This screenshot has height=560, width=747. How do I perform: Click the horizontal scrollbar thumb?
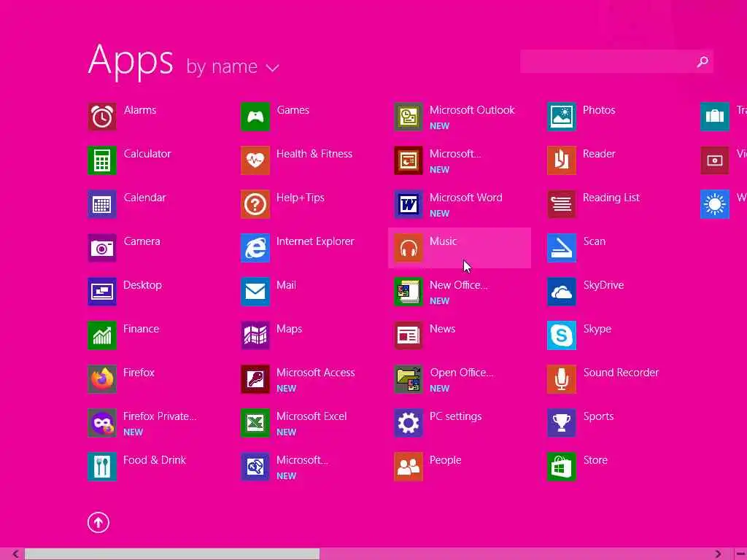click(x=172, y=554)
